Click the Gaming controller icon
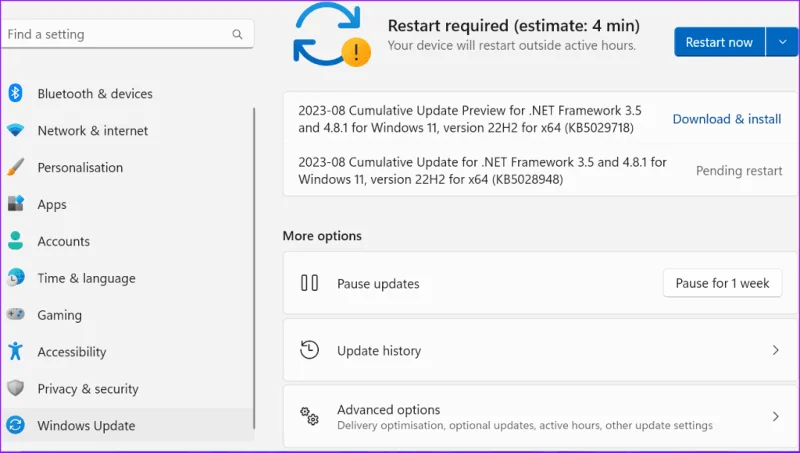 coord(15,314)
